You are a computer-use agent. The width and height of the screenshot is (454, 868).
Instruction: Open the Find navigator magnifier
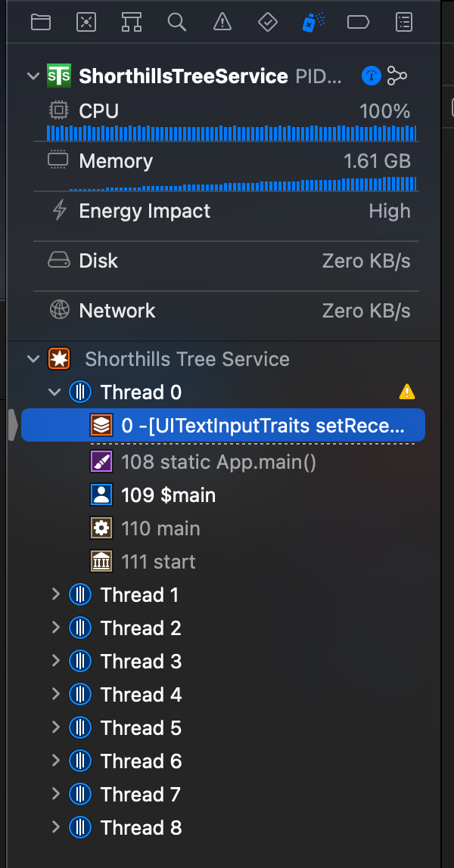point(177,22)
